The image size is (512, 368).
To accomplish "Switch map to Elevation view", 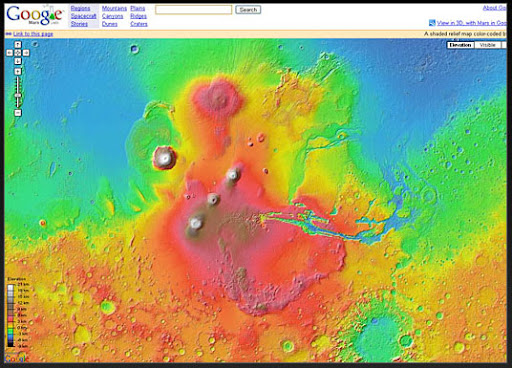I will click(x=460, y=45).
